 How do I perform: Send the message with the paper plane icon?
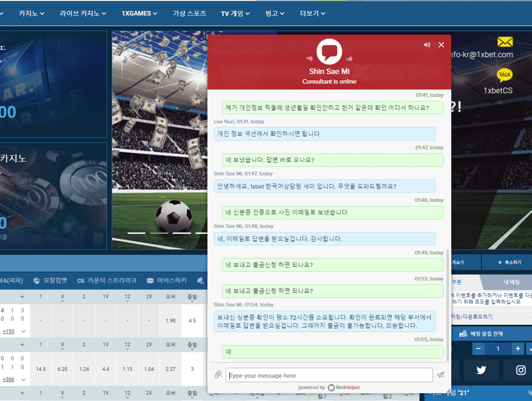(x=440, y=375)
